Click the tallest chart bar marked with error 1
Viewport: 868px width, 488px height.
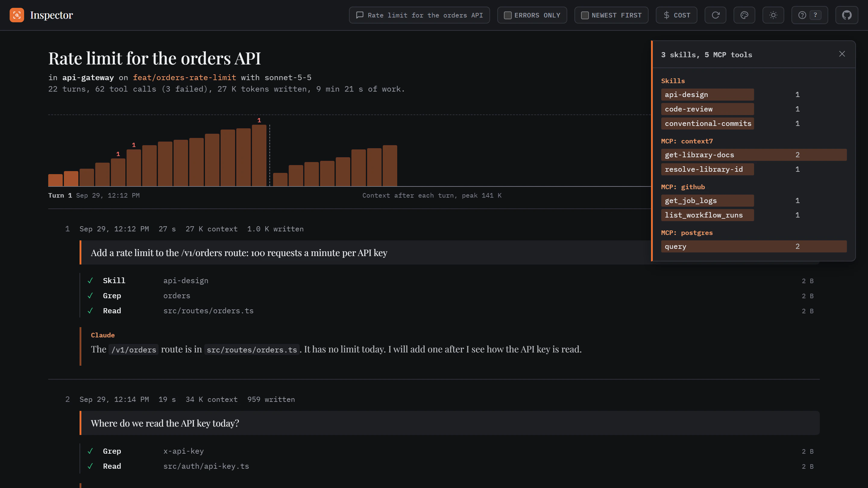(259, 156)
